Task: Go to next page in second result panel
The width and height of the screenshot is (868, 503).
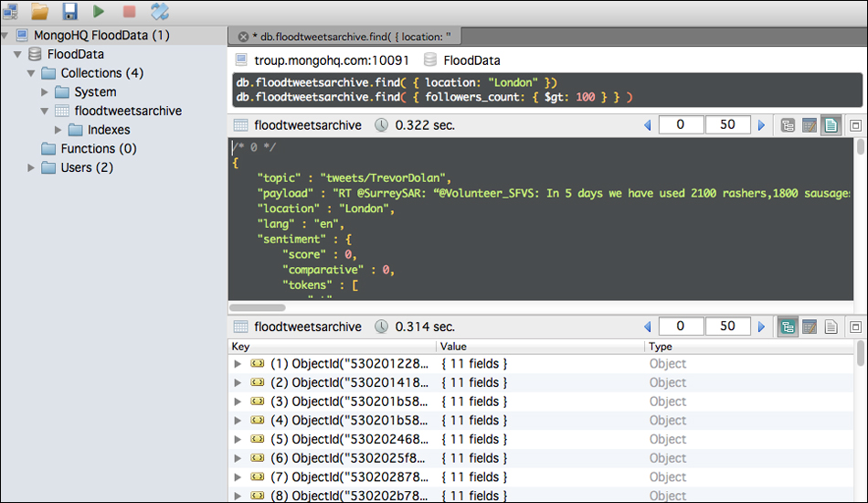Action: (761, 326)
